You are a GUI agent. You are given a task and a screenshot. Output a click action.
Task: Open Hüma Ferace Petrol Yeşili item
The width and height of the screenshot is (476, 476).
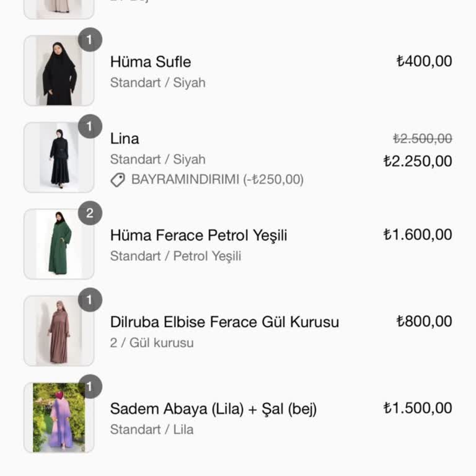tap(198, 236)
